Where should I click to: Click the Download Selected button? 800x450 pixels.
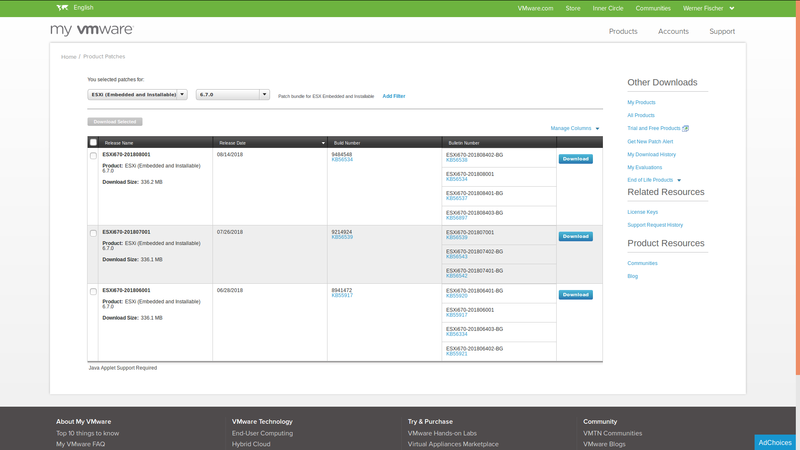click(115, 122)
